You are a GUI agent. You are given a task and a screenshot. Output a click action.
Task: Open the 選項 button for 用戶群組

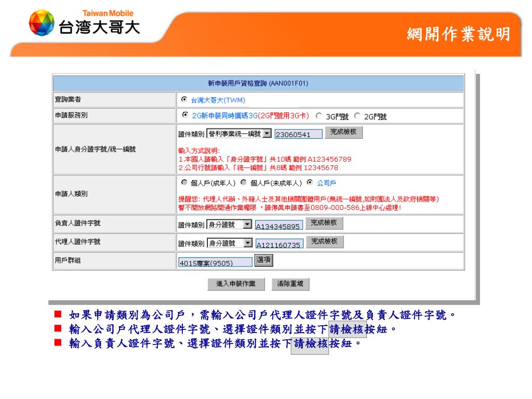(263, 260)
